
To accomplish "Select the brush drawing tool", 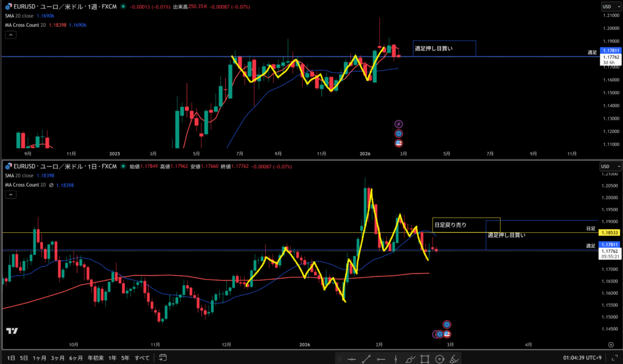I will 411,359.
